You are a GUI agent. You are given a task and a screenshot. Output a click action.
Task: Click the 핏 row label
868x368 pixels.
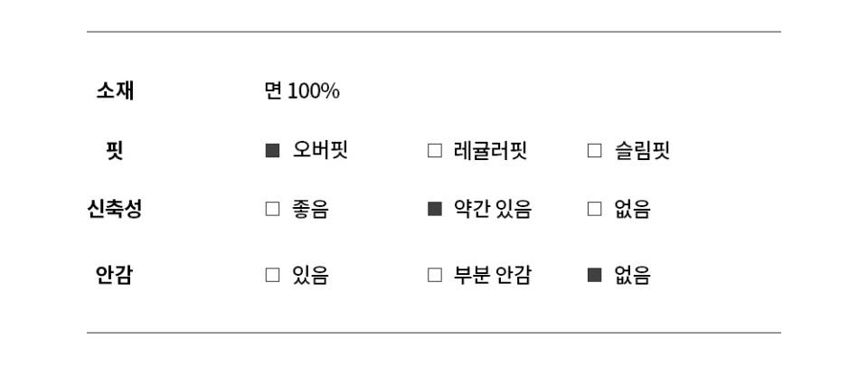point(115,150)
